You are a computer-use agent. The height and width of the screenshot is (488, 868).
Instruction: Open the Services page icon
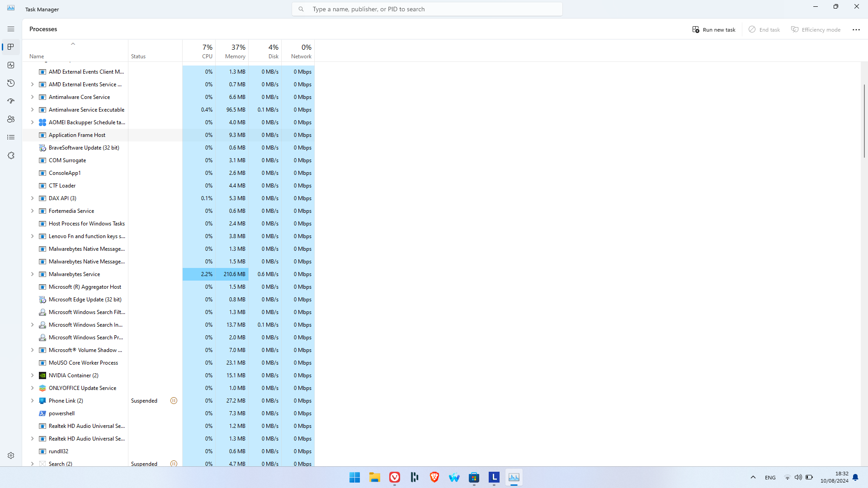(11, 155)
